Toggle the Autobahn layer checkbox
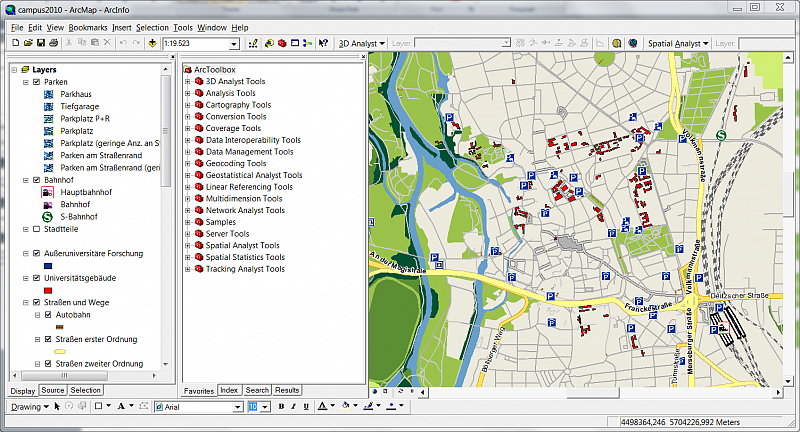This screenshot has width=800, height=432. coord(48,315)
